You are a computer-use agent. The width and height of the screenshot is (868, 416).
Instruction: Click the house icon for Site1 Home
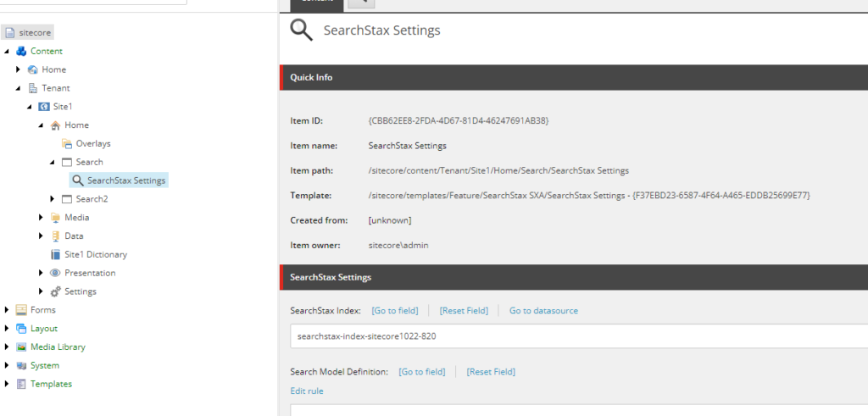[55, 125]
